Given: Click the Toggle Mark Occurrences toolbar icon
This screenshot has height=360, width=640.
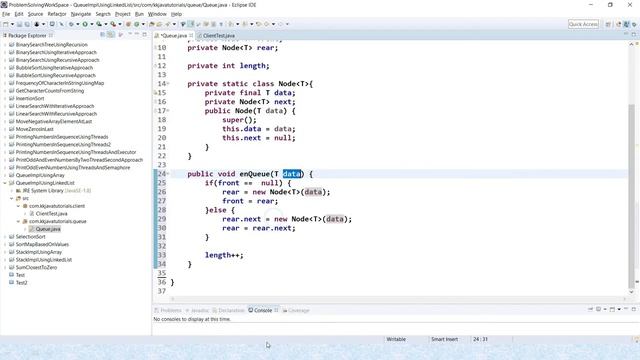Looking at the screenshot, I should pyautogui.click(x=191, y=24).
